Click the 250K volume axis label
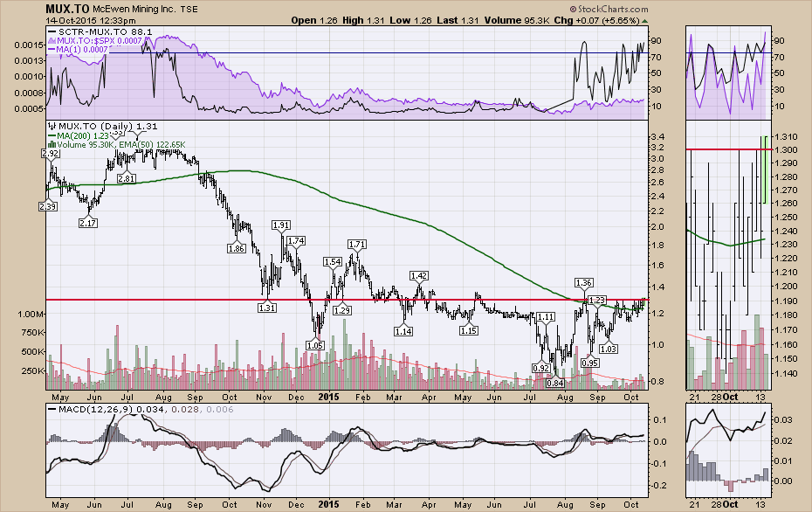This screenshot has width=812, height=512. tap(33, 370)
